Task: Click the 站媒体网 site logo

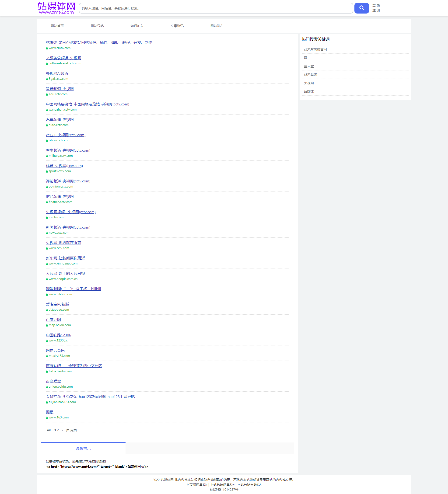Action: pos(56,8)
